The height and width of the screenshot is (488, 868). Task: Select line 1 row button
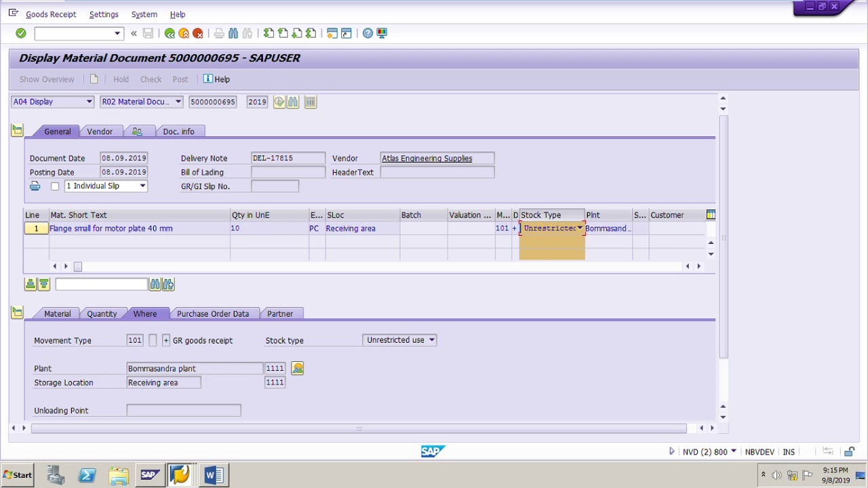(36, 228)
